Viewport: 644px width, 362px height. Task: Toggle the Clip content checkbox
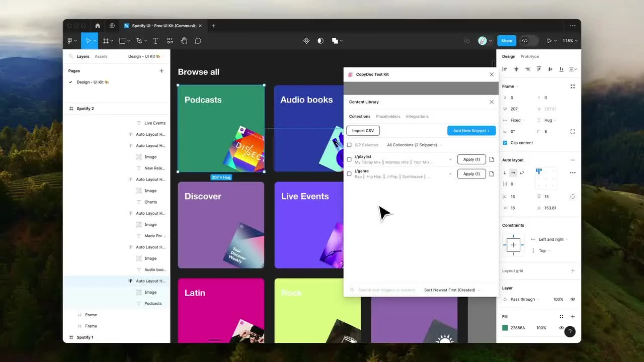pyautogui.click(x=505, y=143)
